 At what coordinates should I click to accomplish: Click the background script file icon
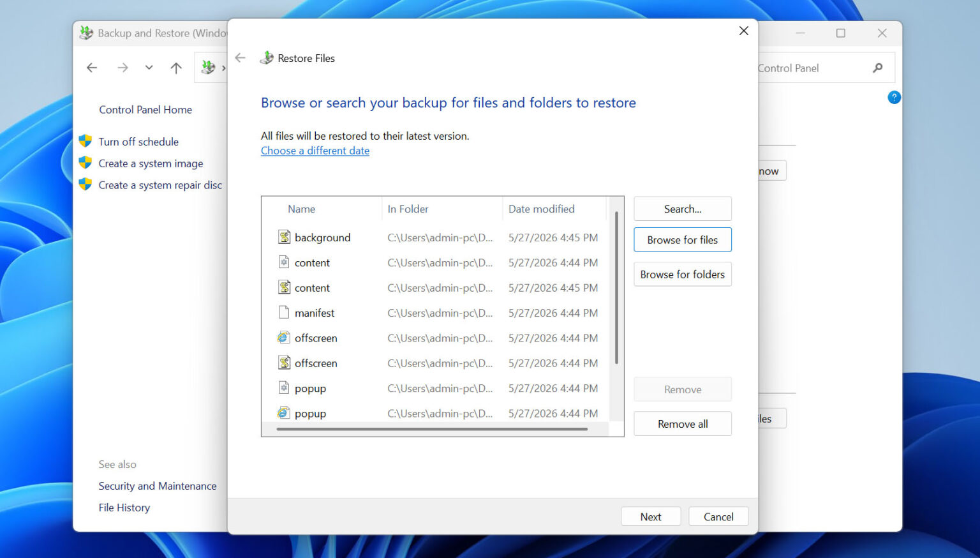point(284,238)
